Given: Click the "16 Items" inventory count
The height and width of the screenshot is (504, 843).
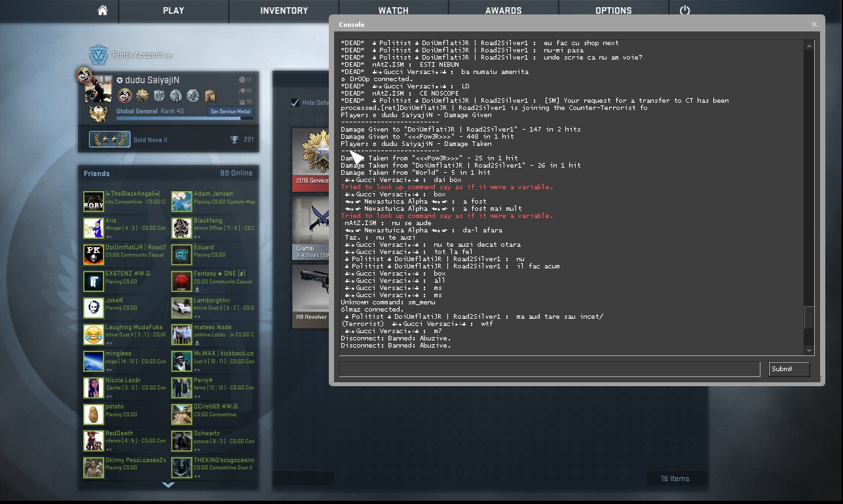Looking at the screenshot, I should (675, 478).
